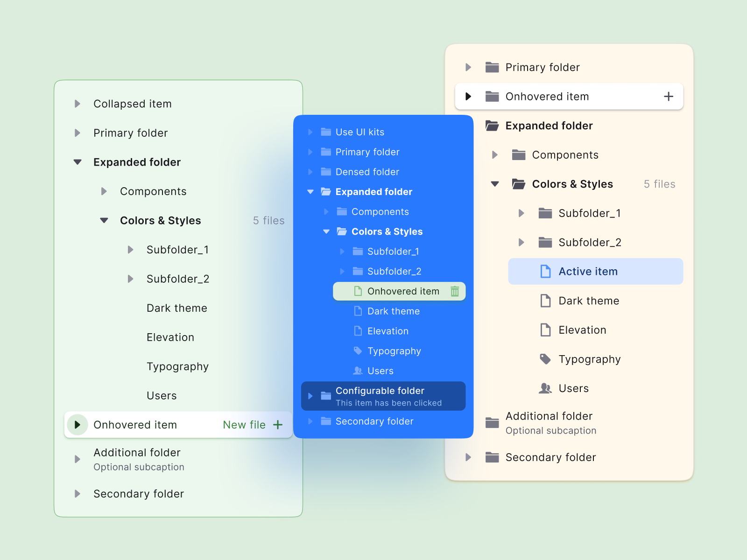Screen dimensions: 747x560
Task: Click the open folder icon beside Colors & Styles
Action: tap(518, 184)
